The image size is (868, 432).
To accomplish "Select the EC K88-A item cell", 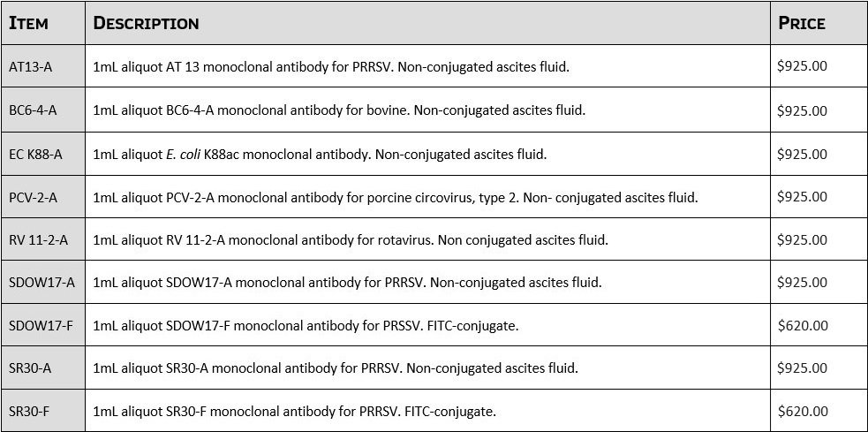I will tap(35, 154).
